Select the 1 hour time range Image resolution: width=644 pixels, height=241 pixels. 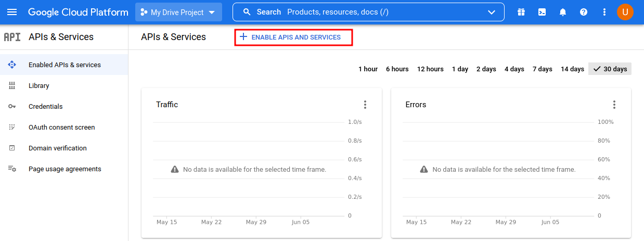368,69
